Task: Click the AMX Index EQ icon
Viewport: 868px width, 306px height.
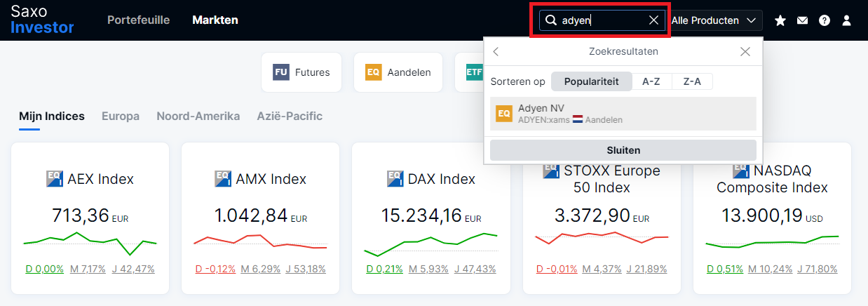Action: (x=223, y=179)
